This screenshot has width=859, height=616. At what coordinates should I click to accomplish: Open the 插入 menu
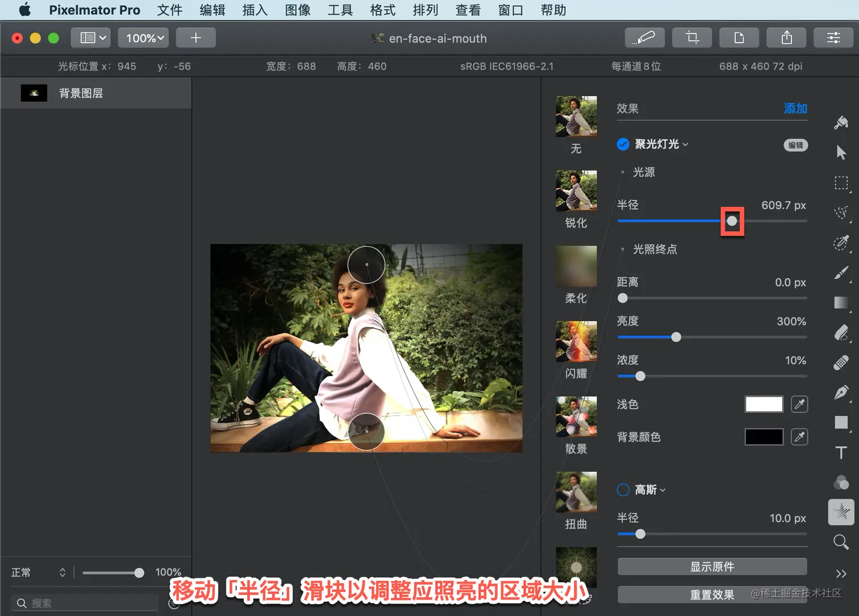click(255, 10)
